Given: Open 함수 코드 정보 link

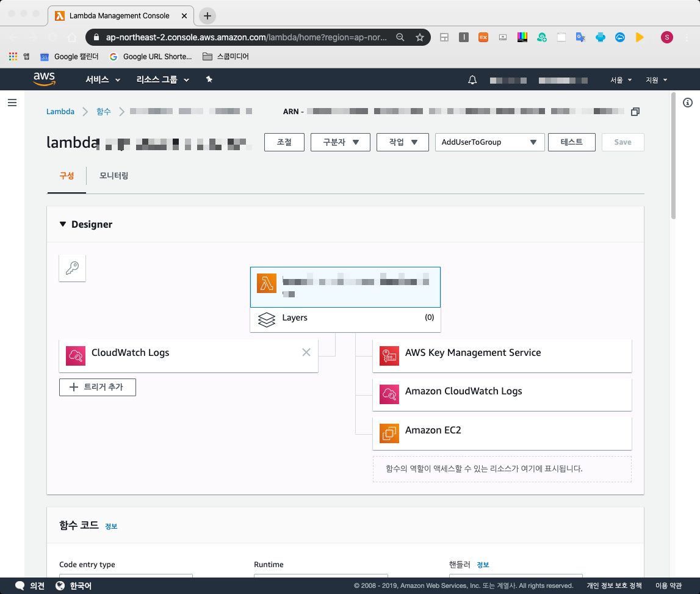Looking at the screenshot, I should click(111, 527).
